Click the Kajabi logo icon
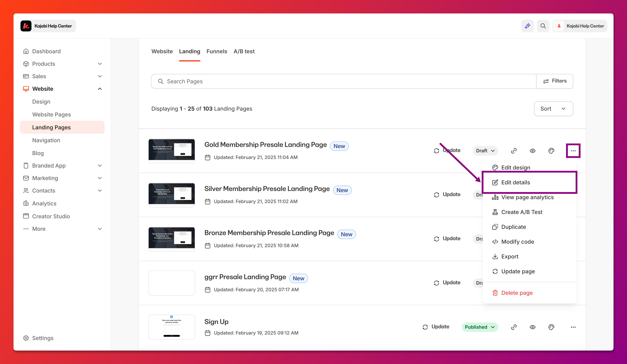Screen dimensions: 627x364 (x=26, y=26)
